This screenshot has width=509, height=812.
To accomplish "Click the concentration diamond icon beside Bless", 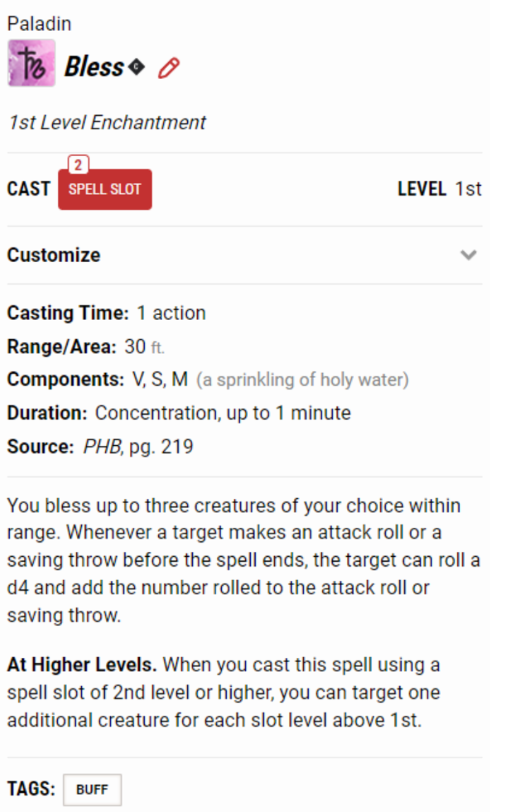I will (x=136, y=67).
